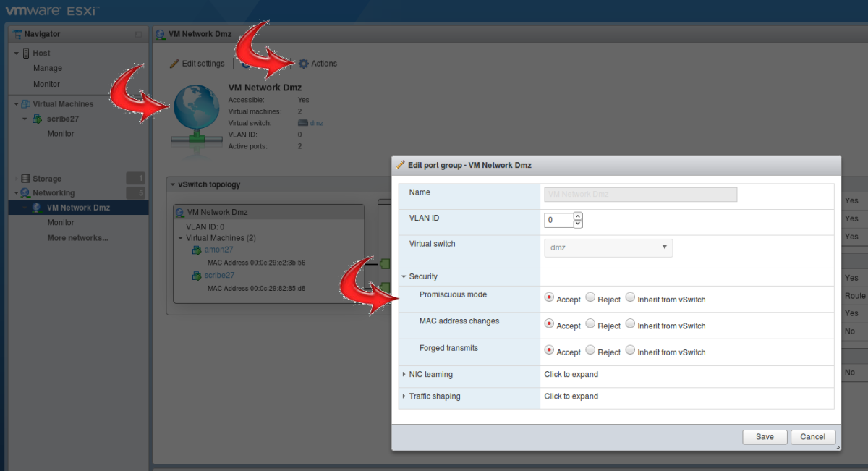This screenshot has width=868, height=471.
Task: Click the Networking globe icon in Navigator
Action: pos(25,193)
